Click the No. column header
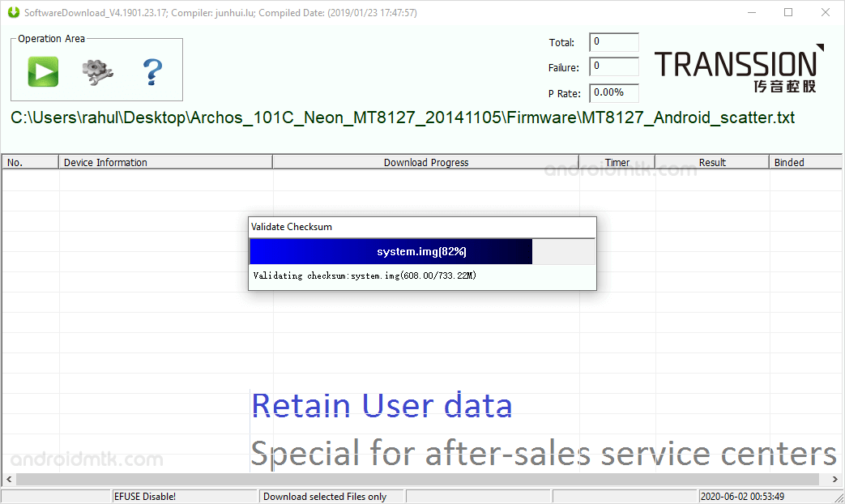Viewport: 845px width, 504px height. (x=29, y=161)
